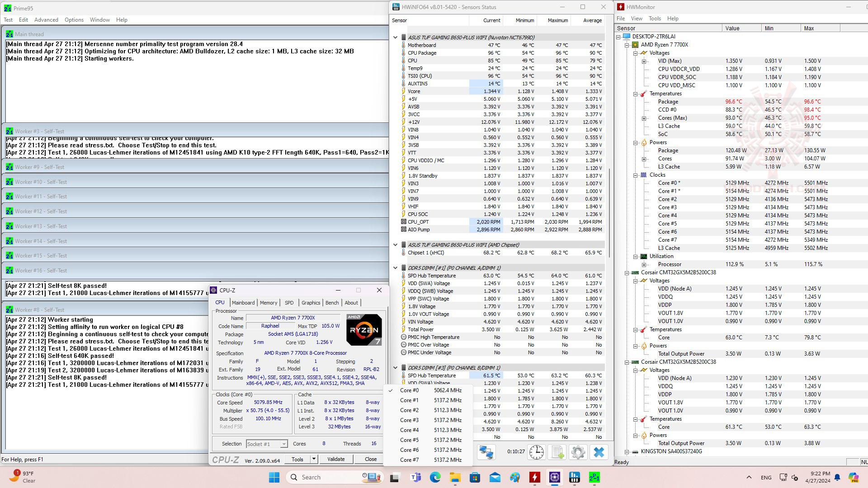The height and width of the screenshot is (488, 868).
Task: Switch to CPU-Z Memory tab
Action: [268, 303]
